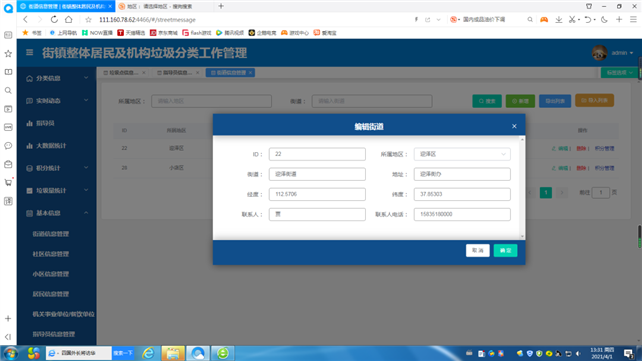Expand the 实时动态 sidebar menu

coord(57,101)
